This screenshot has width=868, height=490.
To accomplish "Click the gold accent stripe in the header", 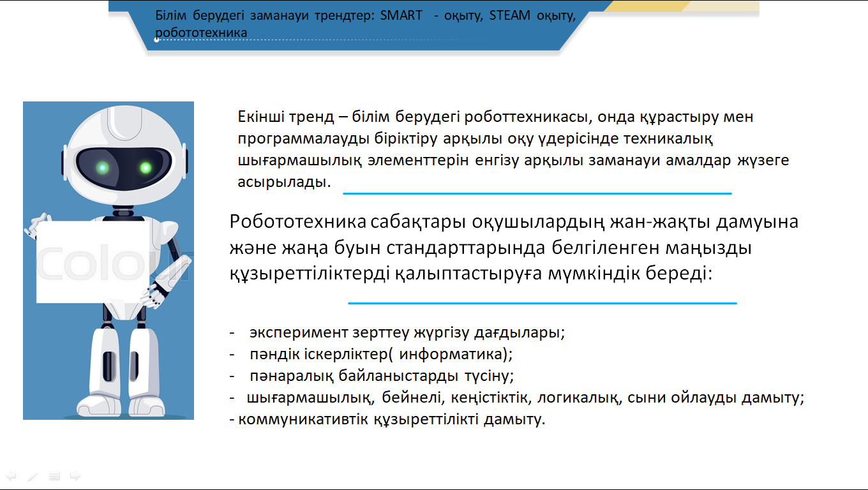I will click(x=645, y=6).
